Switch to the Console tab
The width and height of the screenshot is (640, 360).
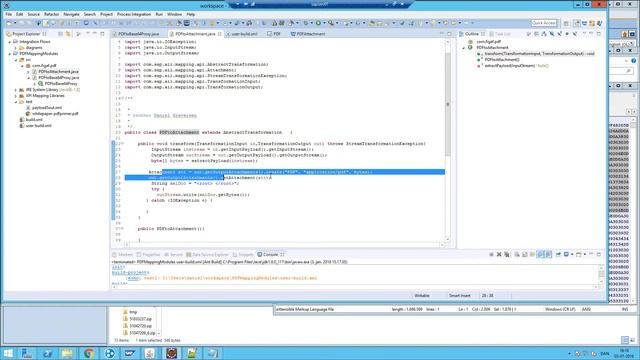tap(270, 254)
